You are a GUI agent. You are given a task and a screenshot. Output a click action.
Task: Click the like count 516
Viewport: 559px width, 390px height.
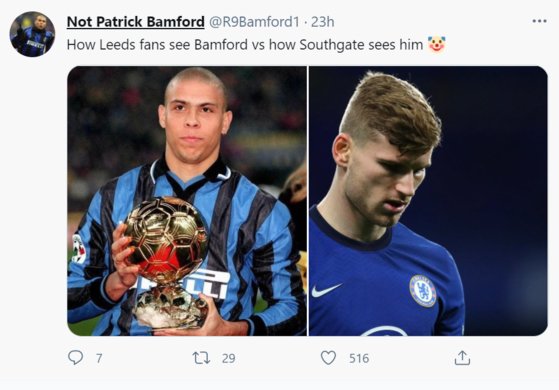click(359, 358)
